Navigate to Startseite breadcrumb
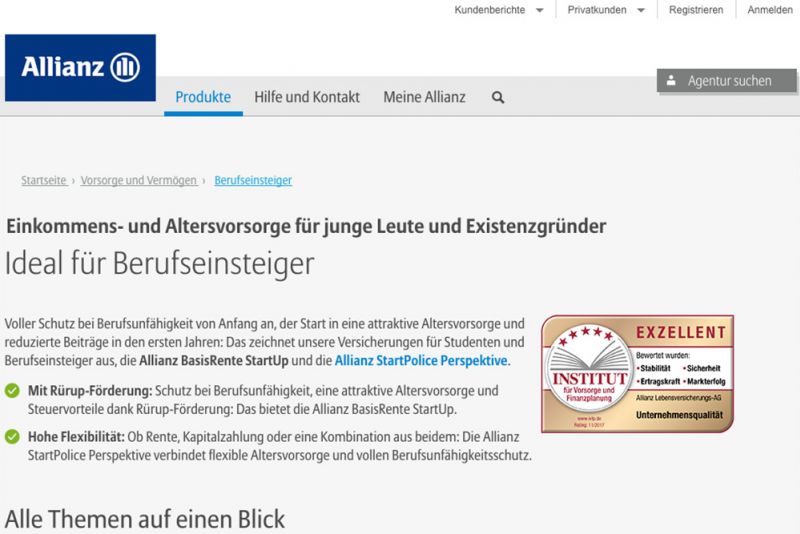800x534 pixels. (x=43, y=180)
